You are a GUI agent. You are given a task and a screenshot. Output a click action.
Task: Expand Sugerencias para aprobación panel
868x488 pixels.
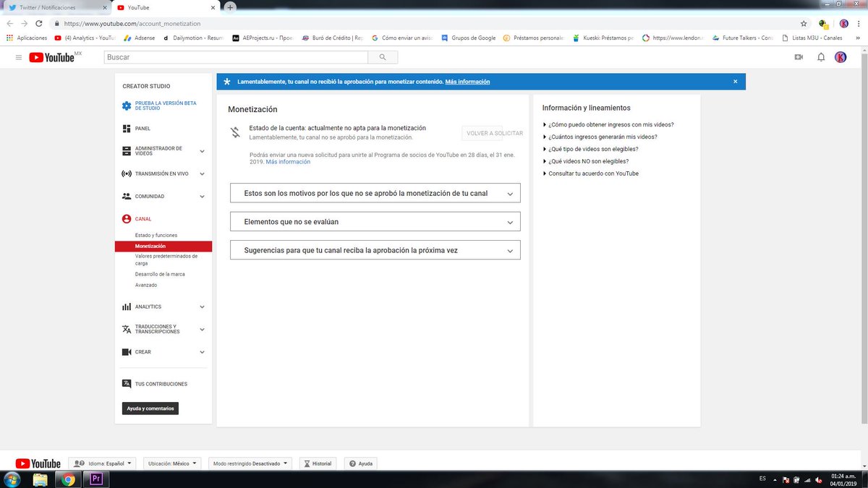pos(375,250)
